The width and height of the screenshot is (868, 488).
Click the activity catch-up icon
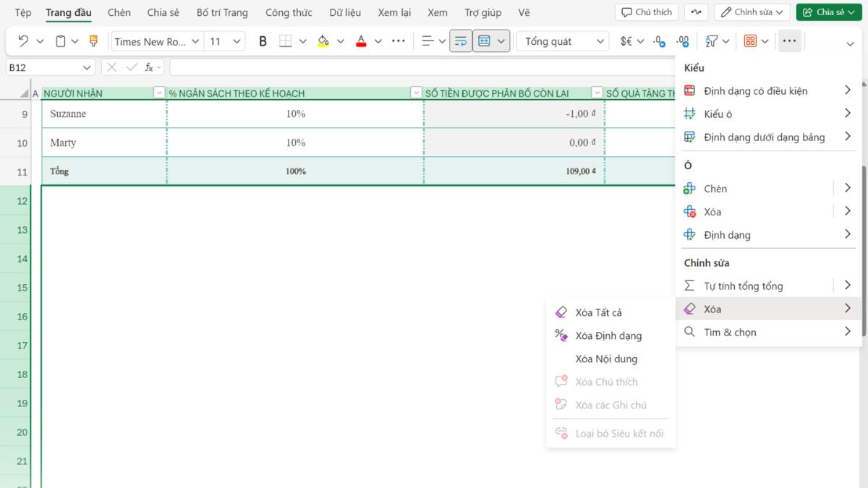pos(696,12)
